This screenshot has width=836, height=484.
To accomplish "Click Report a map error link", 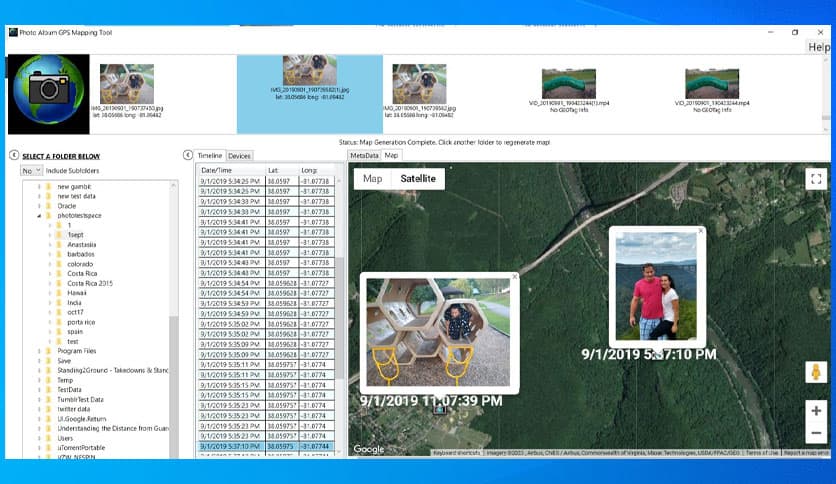I will coord(806,453).
